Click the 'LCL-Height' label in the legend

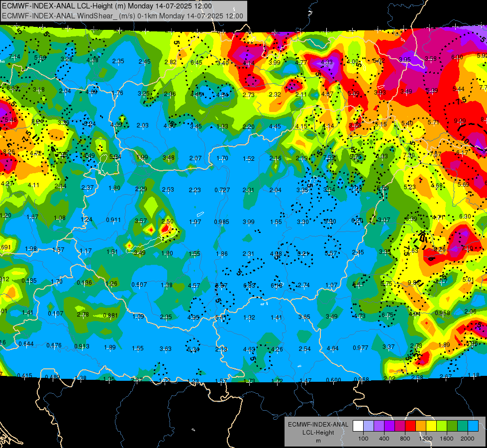318,433
